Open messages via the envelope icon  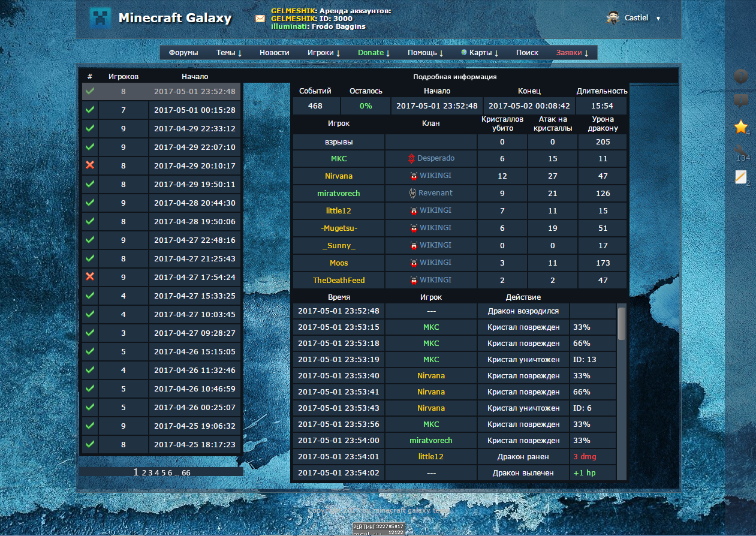coord(260,19)
